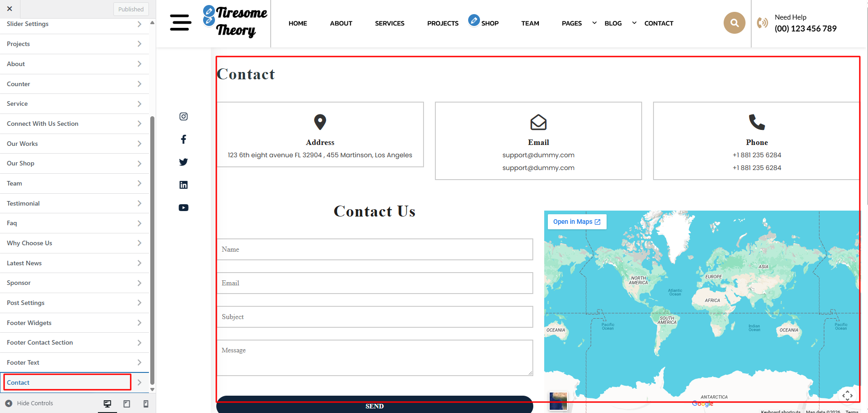Click the Hide Controls collapse button
Image resolution: width=868 pixels, height=413 pixels.
(x=29, y=403)
